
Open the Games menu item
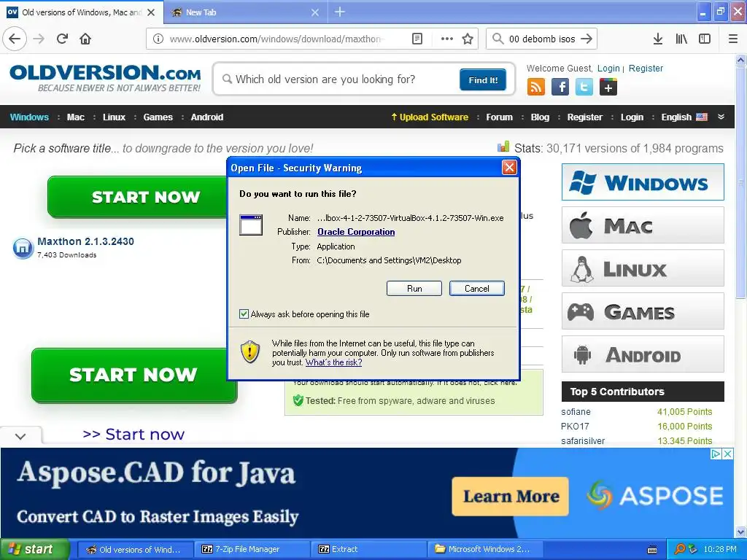[x=158, y=117]
